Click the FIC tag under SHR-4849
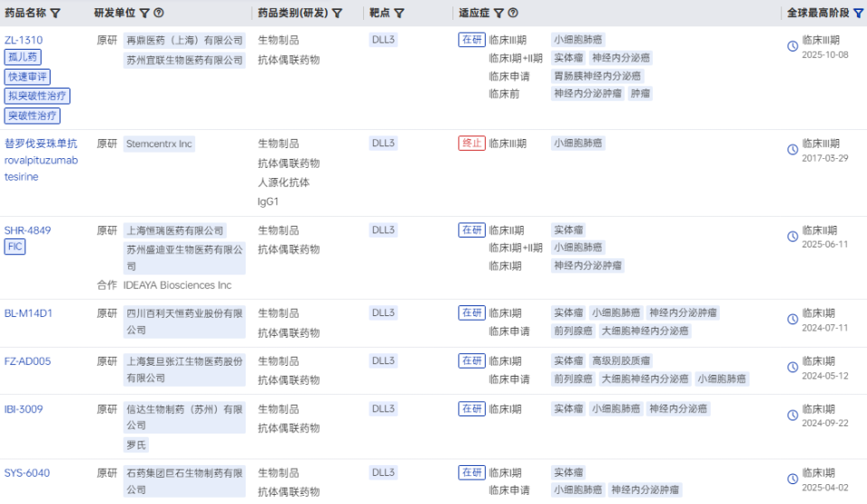Viewport: 867px width, 504px height. [14, 247]
